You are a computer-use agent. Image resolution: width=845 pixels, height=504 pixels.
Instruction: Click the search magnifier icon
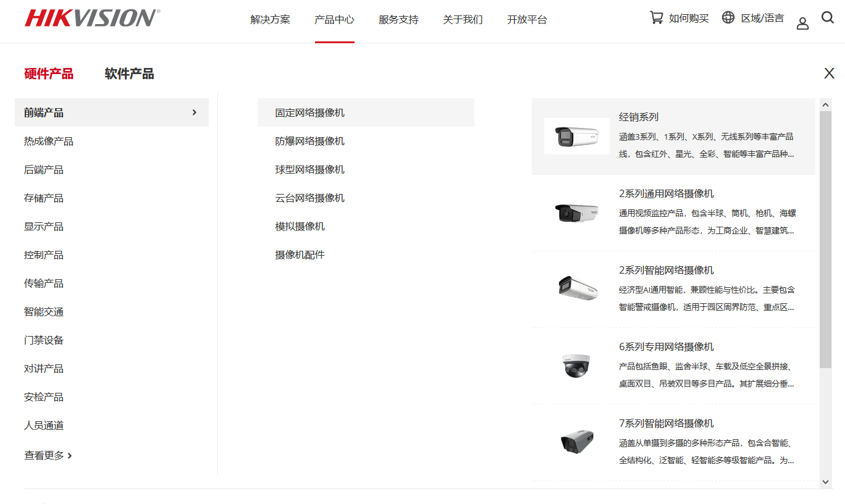828,17
